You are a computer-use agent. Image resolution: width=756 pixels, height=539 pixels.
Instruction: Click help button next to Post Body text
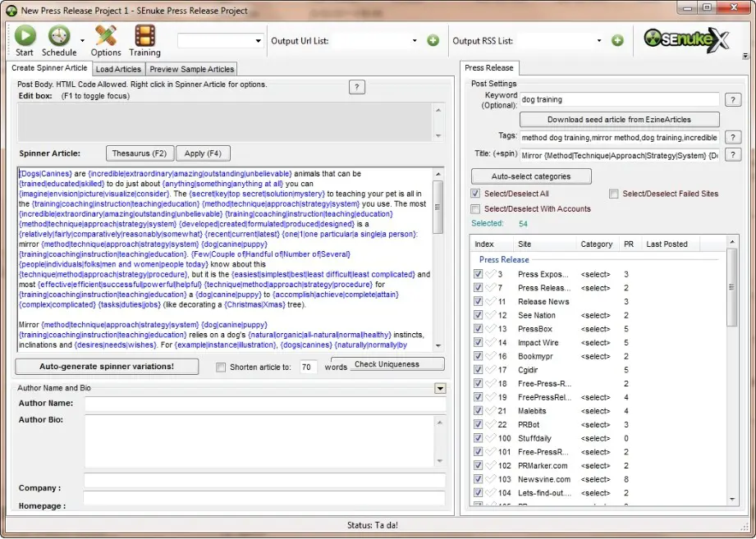point(357,87)
